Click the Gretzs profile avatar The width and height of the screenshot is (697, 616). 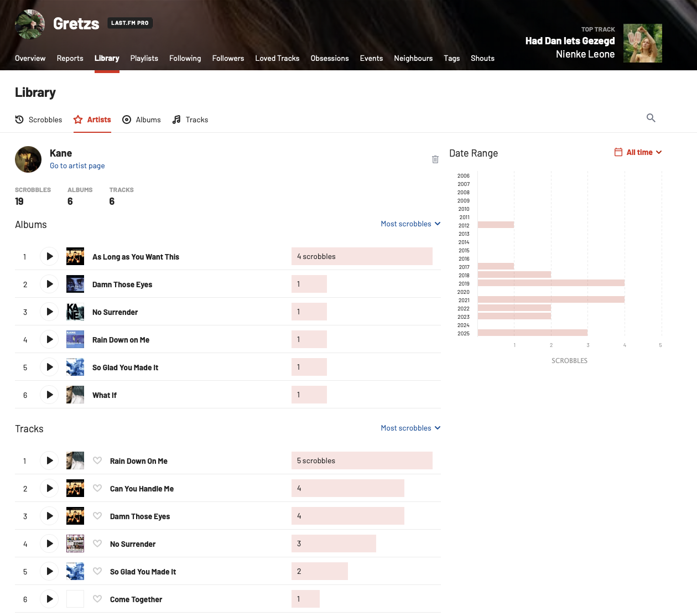point(30,24)
